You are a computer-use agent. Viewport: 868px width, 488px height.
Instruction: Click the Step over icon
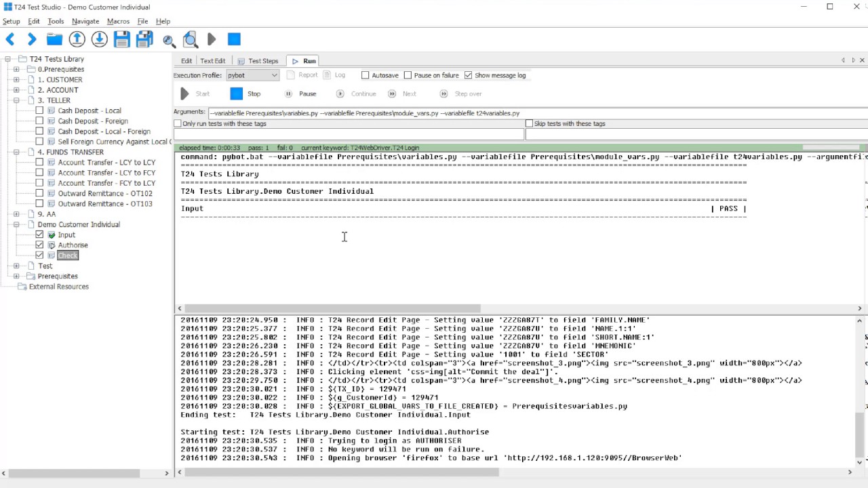pyautogui.click(x=443, y=94)
